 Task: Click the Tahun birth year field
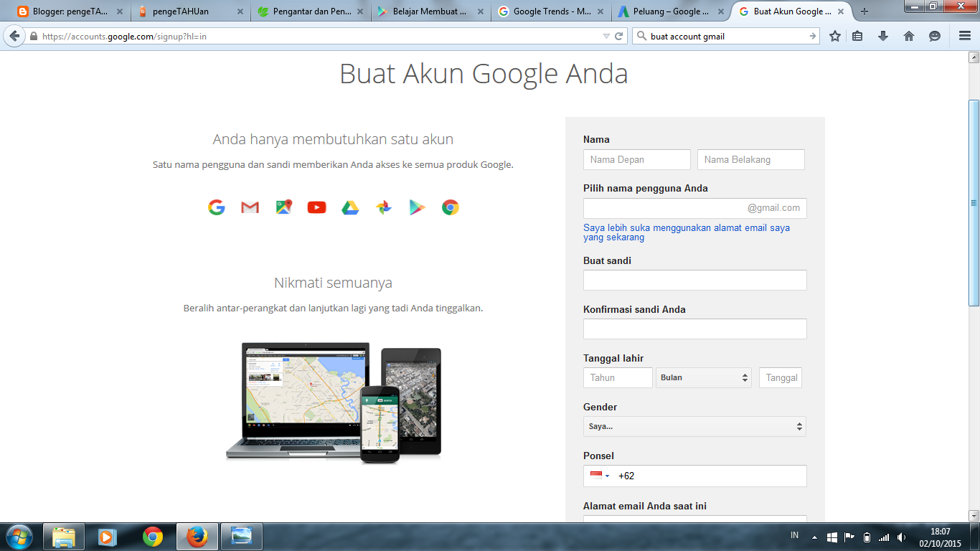point(618,377)
